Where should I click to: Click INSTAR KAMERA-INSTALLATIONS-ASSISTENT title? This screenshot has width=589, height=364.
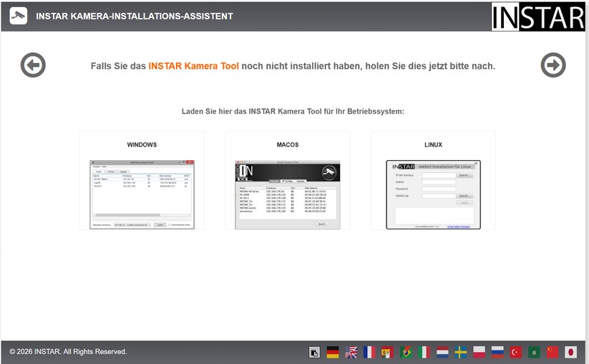click(x=135, y=16)
